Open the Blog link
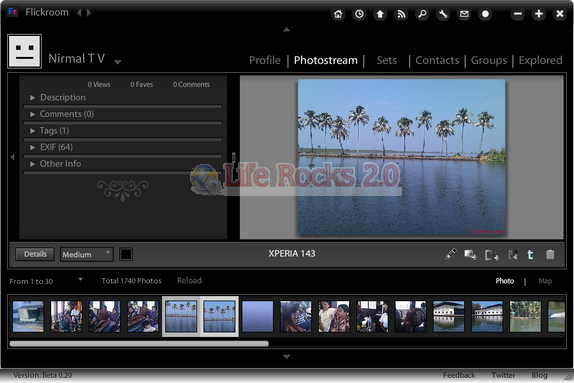Image resolution: width=574 pixels, height=383 pixels. point(540,375)
